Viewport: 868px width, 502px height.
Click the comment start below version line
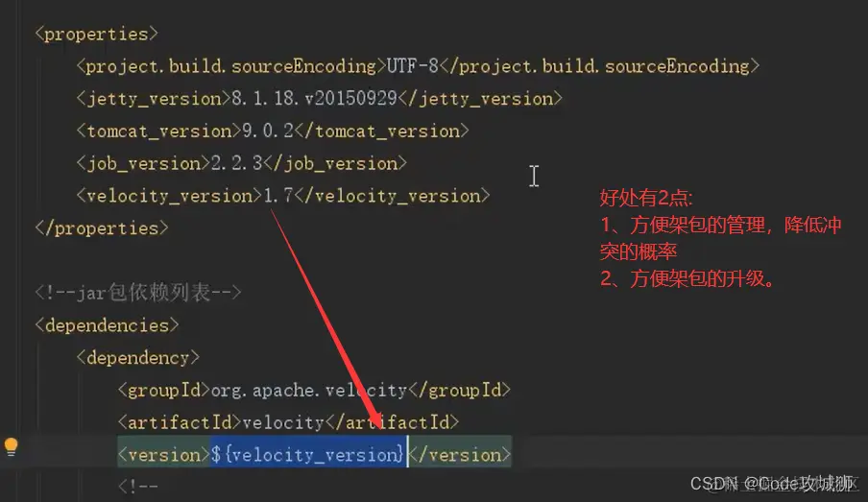(138, 487)
